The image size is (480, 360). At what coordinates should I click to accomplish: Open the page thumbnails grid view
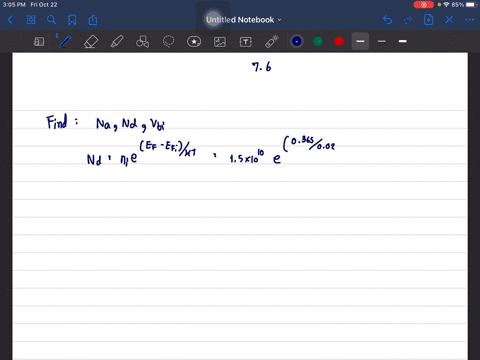[31, 20]
